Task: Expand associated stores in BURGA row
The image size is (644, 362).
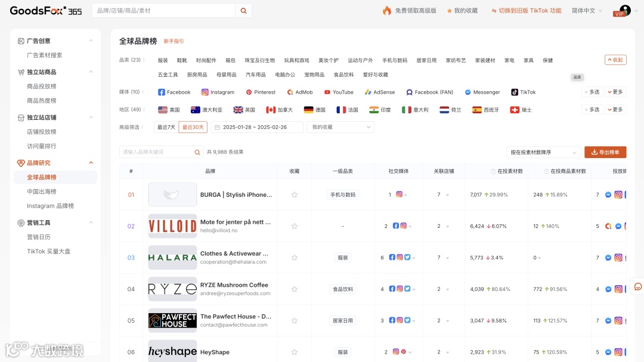Action: coord(447,195)
